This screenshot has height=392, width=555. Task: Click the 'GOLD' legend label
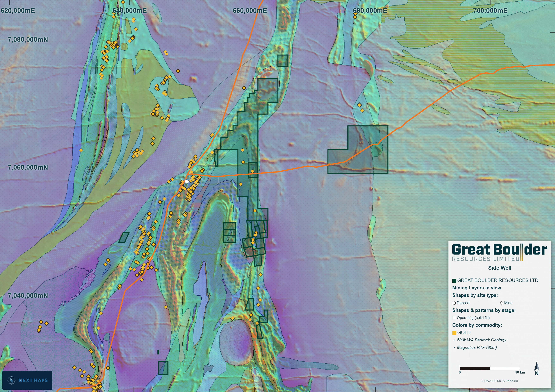[x=464, y=333]
